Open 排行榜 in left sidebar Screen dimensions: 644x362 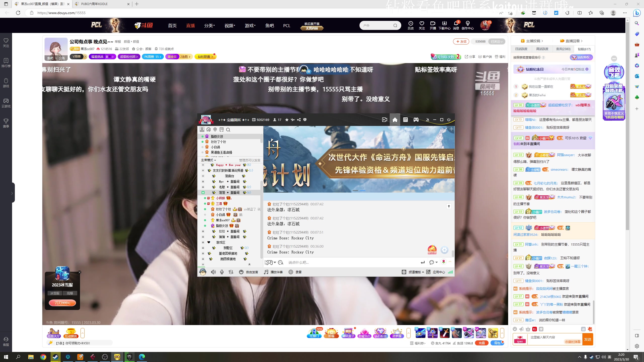pos(6,63)
